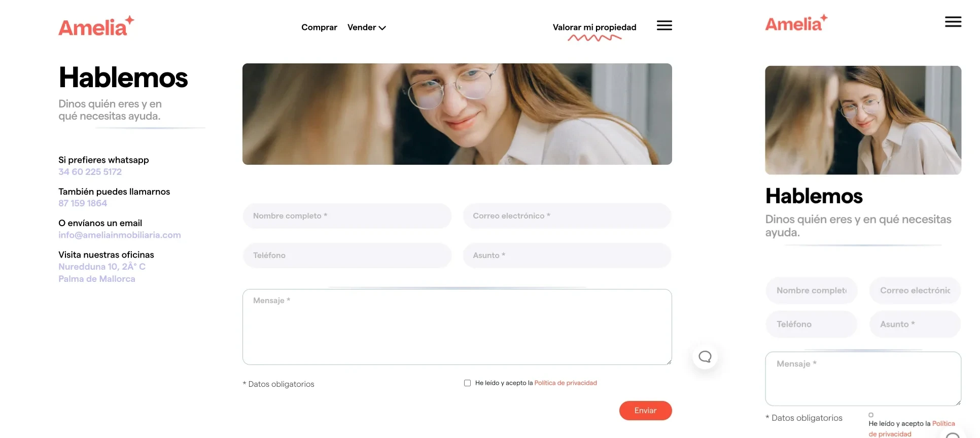Open the floating chat bubble icon
This screenshot has height=438, width=980.
(x=705, y=356)
